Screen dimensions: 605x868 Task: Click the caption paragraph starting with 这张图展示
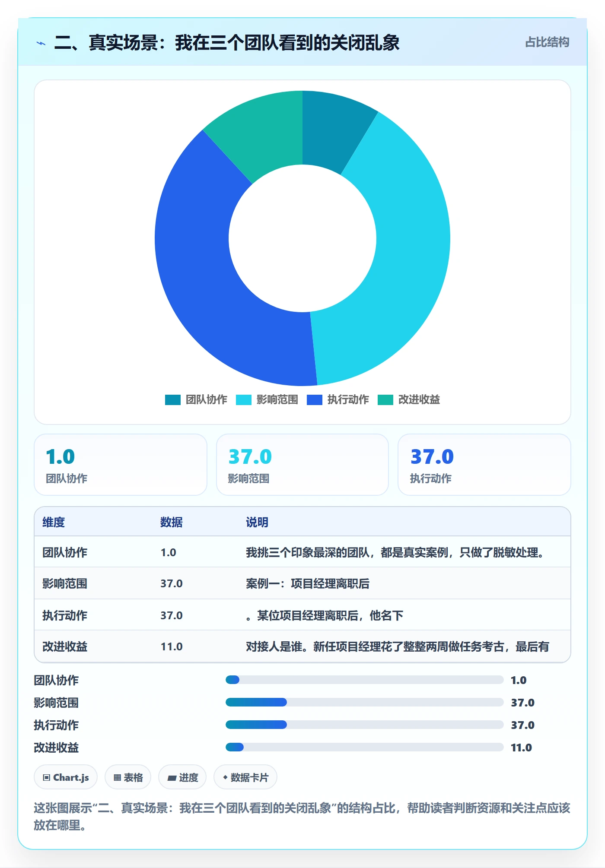point(302,817)
